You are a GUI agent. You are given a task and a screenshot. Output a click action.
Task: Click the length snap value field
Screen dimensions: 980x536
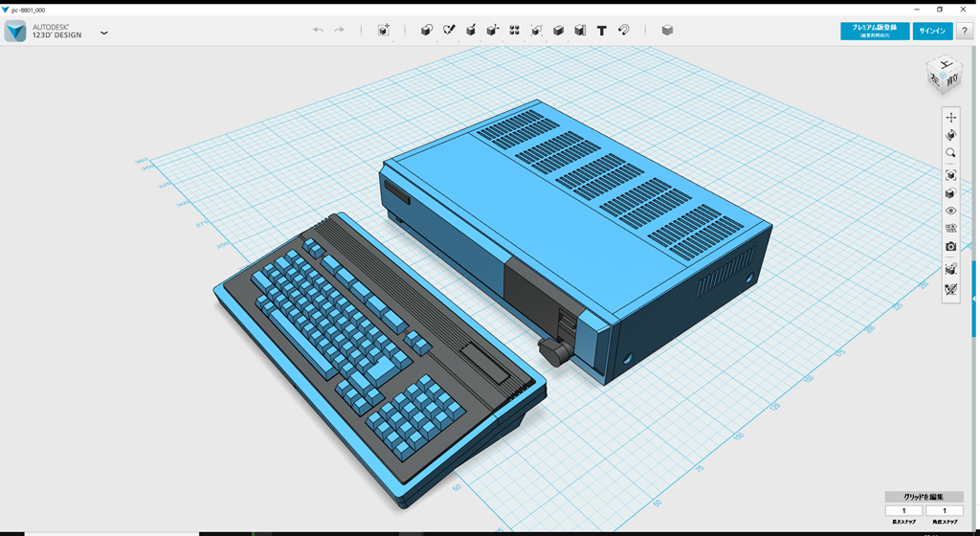[903, 511]
